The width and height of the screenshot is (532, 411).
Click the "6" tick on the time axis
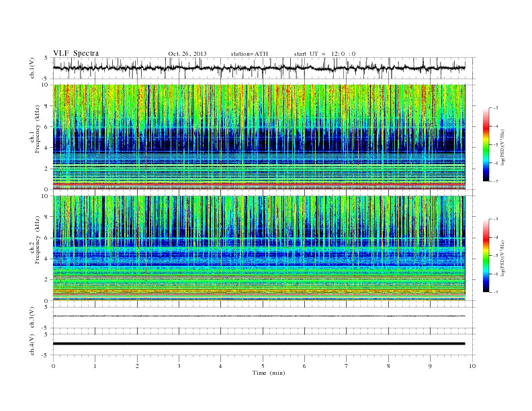click(x=304, y=366)
